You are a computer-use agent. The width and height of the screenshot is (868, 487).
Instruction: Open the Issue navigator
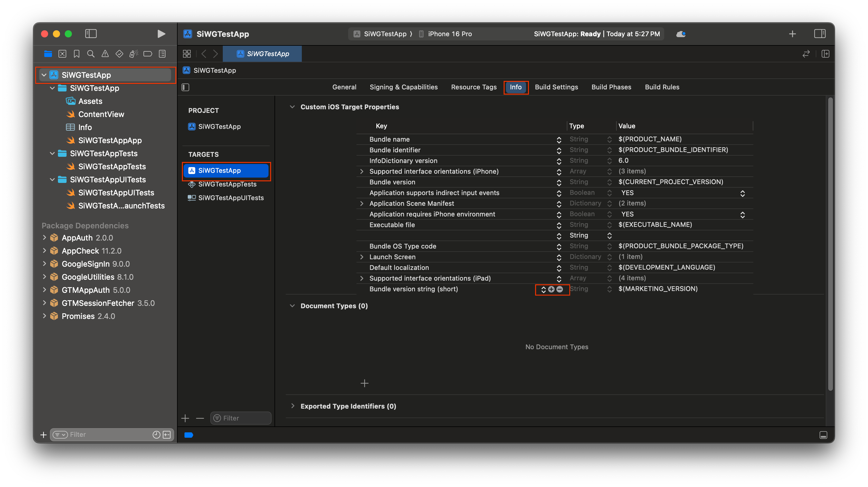tap(105, 53)
